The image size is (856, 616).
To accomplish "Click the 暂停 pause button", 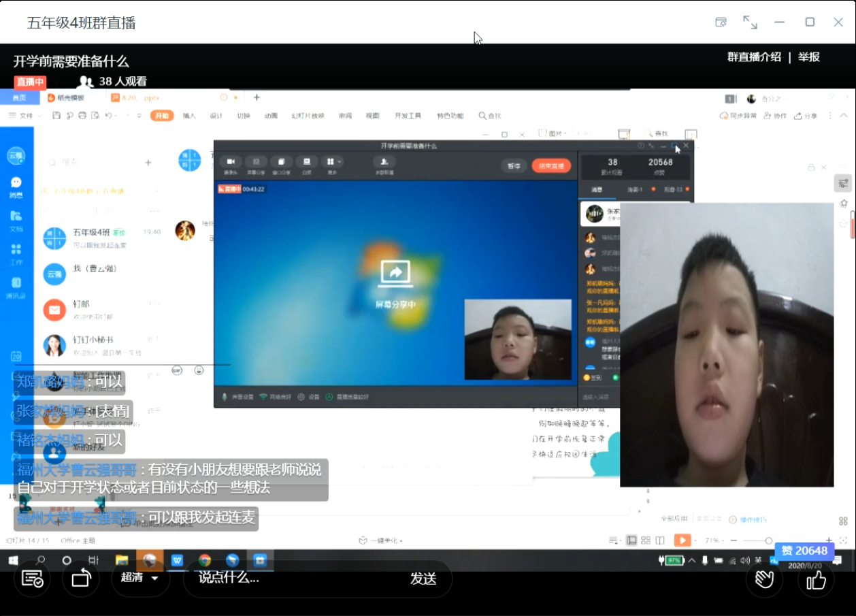I will (514, 165).
